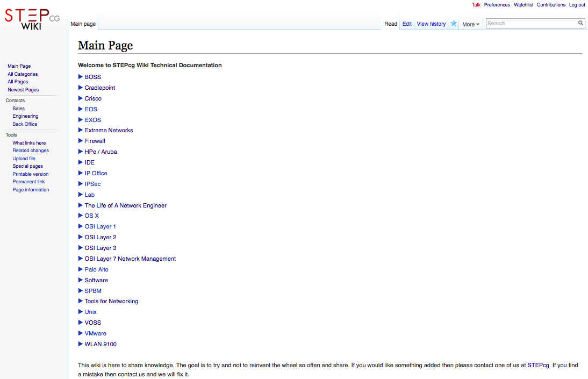Open the OS X category link
588x379 pixels.
click(x=92, y=216)
